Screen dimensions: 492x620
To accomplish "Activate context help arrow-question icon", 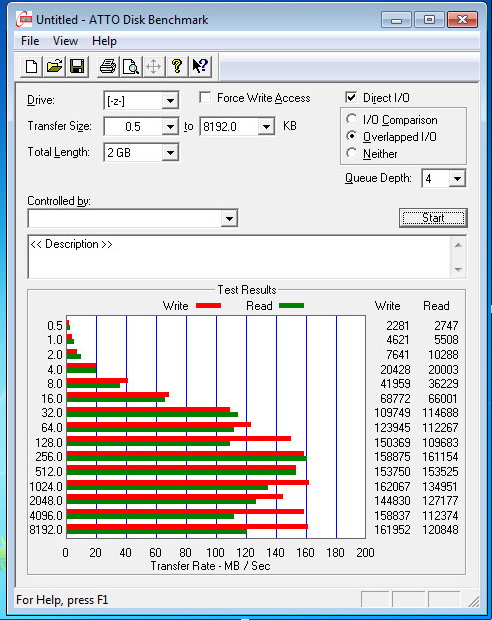I will pos(200,66).
